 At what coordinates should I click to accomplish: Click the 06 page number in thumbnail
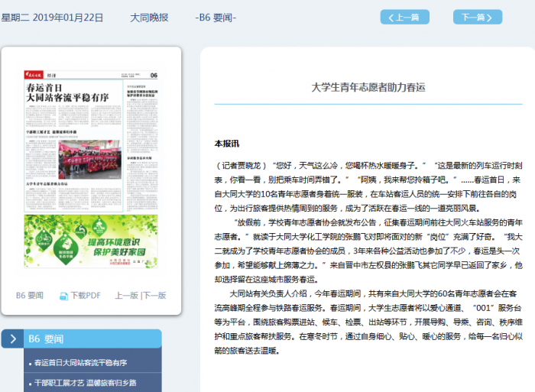coord(154,75)
